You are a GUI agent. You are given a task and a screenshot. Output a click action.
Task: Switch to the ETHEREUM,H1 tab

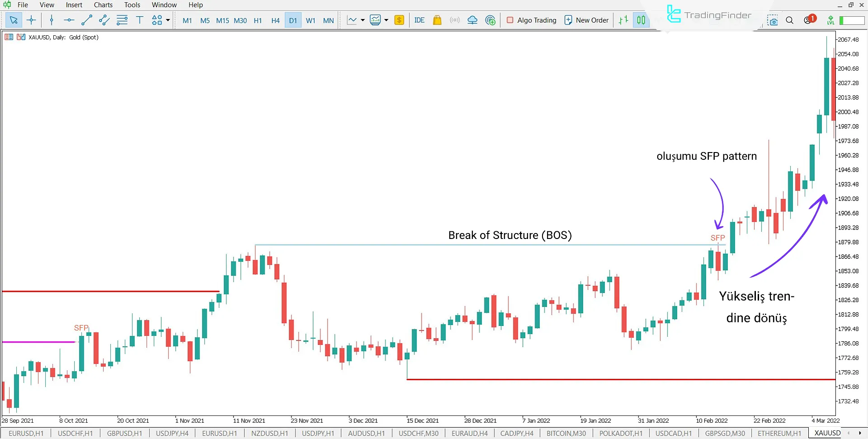click(779, 433)
